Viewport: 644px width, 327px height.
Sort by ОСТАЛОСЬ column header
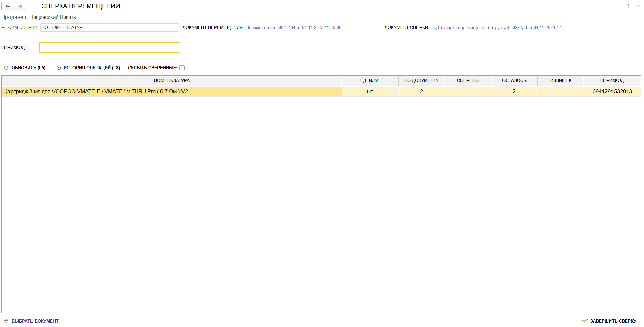tap(514, 80)
